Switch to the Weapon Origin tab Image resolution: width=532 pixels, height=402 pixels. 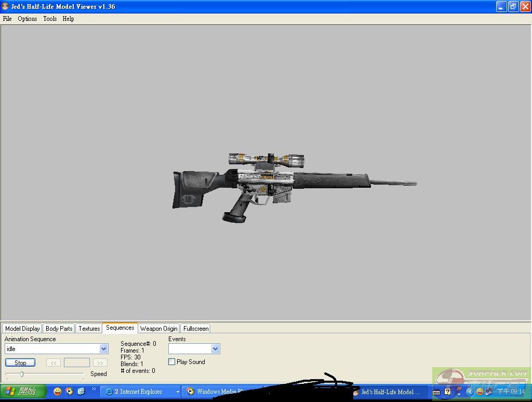[x=158, y=328]
